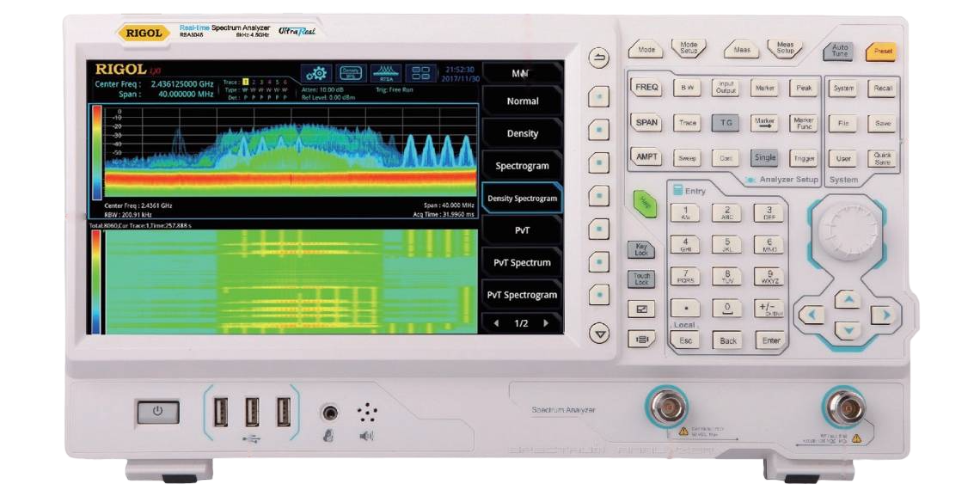Go to previous menu page arrow beside 1/2
Screen dimensions: 980x490
496,323
